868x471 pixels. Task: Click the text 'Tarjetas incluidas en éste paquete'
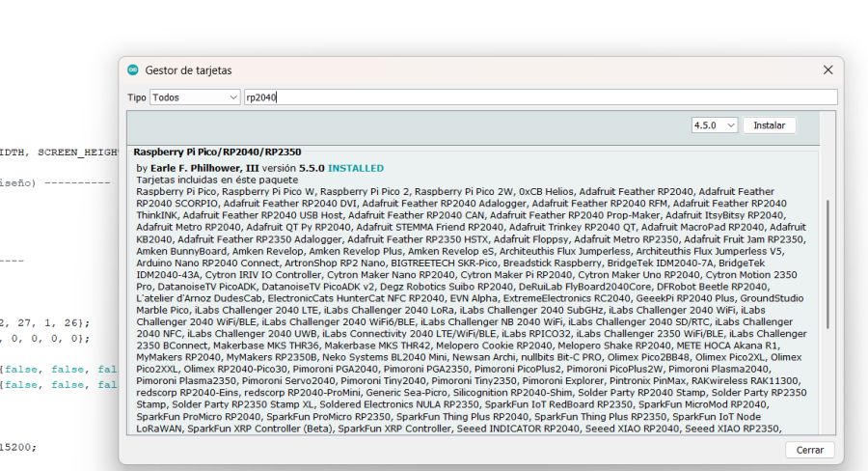[x=217, y=180]
